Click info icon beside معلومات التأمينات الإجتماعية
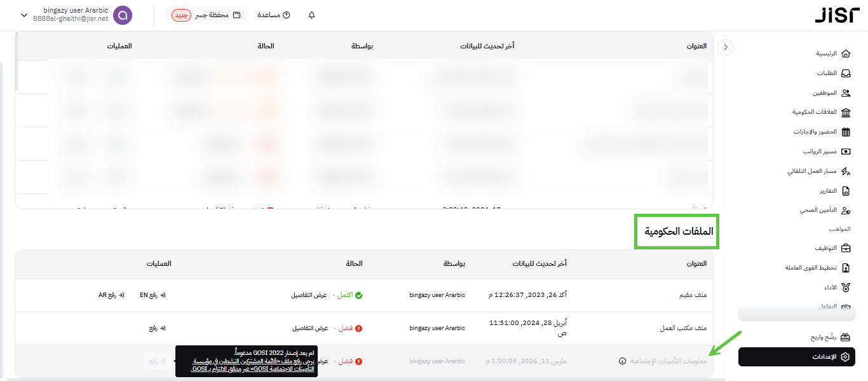 click(x=622, y=361)
